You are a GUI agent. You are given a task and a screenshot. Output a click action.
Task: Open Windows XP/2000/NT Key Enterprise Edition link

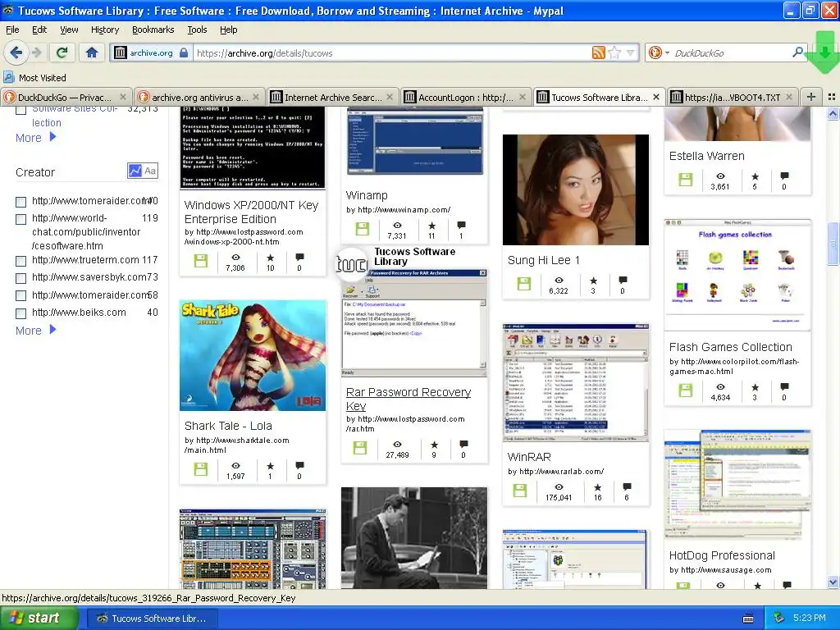click(251, 212)
